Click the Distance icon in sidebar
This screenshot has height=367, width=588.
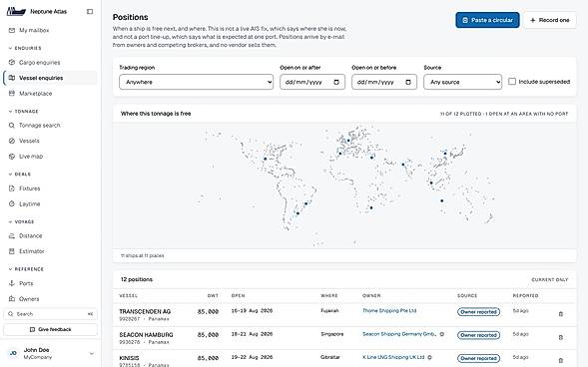point(12,235)
